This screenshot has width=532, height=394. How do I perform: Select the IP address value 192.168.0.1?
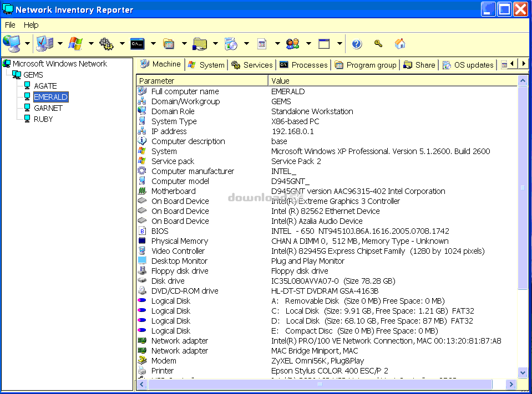[292, 131]
